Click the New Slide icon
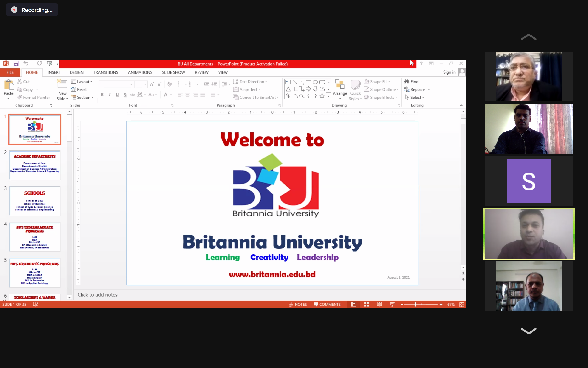 [x=62, y=84]
